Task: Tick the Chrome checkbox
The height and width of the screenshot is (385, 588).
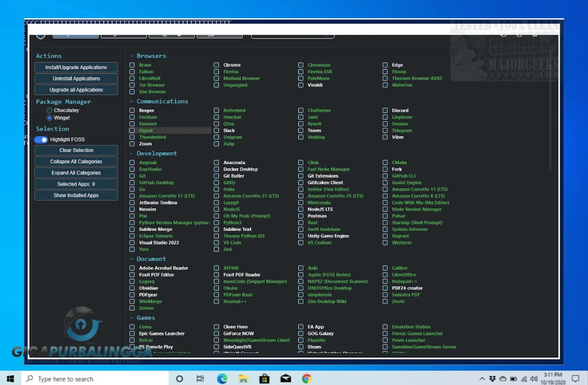Action: coord(216,65)
